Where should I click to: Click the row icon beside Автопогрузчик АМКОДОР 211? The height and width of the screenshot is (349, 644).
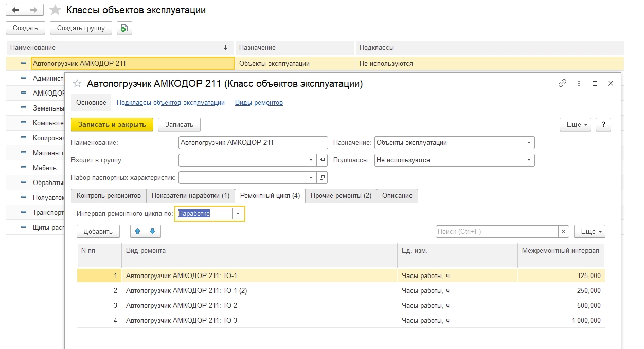(x=23, y=63)
